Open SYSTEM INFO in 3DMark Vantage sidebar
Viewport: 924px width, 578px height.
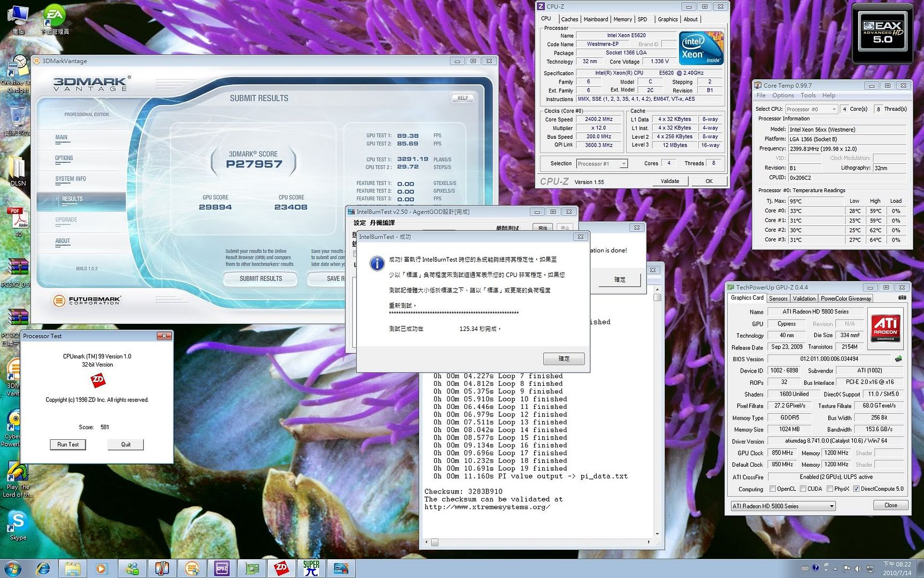tap(71, 179)
